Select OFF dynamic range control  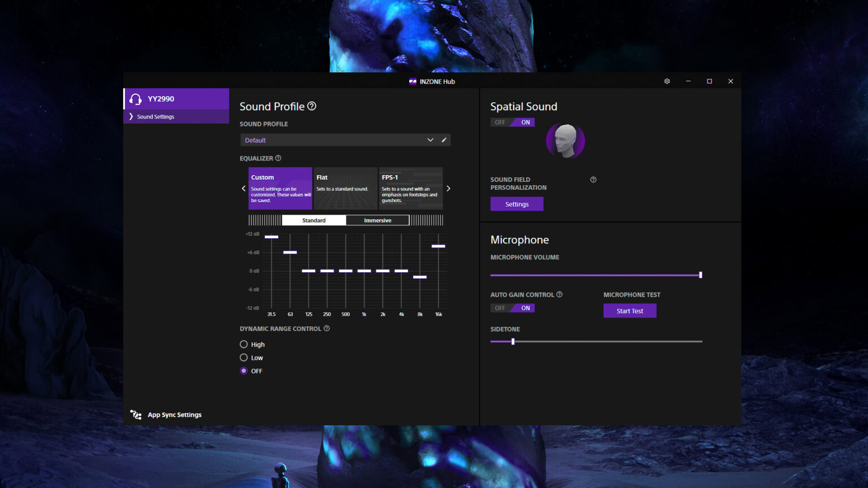point(244,371)
